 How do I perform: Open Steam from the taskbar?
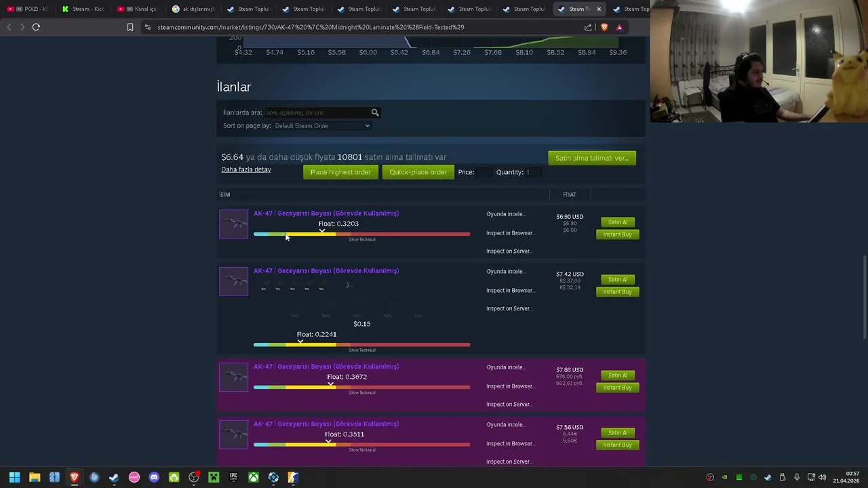click(x=114, y=477)
